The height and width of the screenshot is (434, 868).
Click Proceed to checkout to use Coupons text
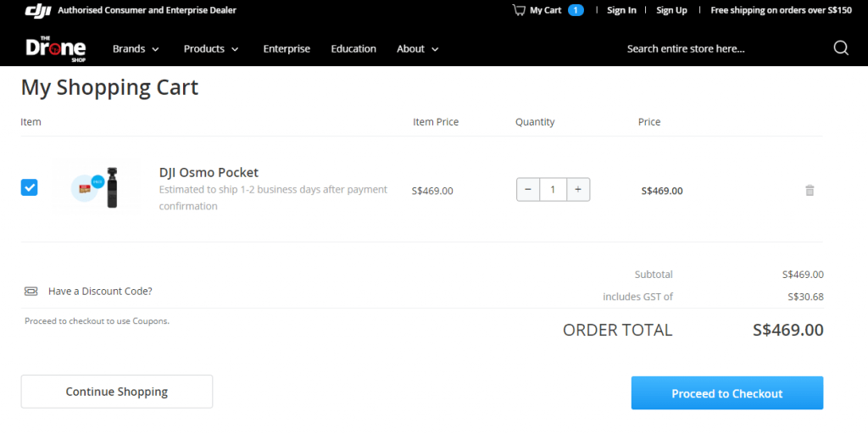97,320
